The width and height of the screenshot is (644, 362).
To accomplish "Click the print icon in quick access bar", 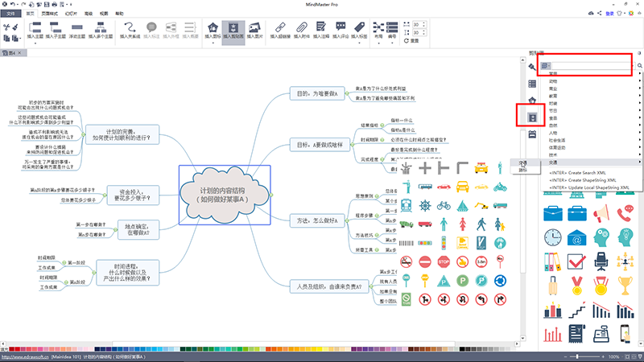I will pos(55,4).
